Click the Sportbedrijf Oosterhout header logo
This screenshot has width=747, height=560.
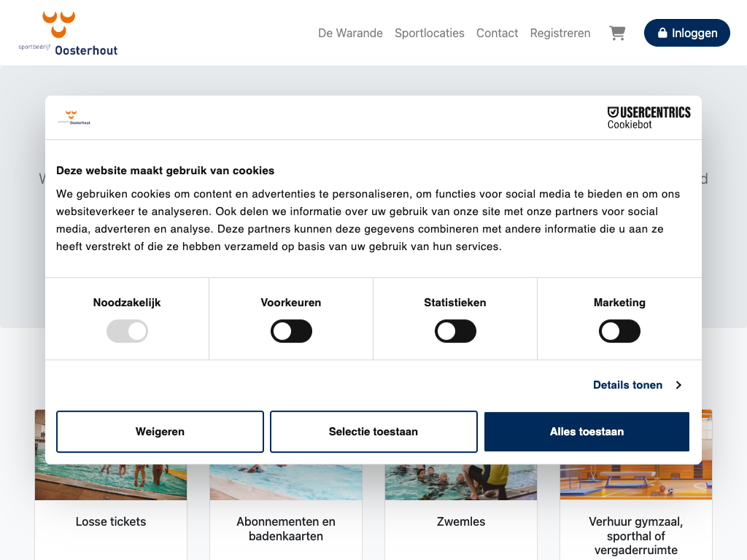pos(68,34)
